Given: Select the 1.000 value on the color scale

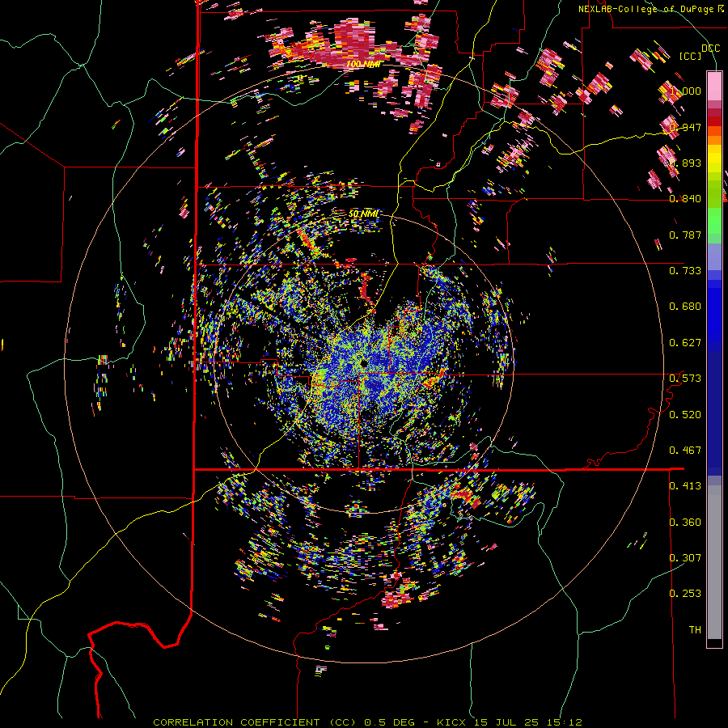Looking at the screenshot, I should [685, 91].
